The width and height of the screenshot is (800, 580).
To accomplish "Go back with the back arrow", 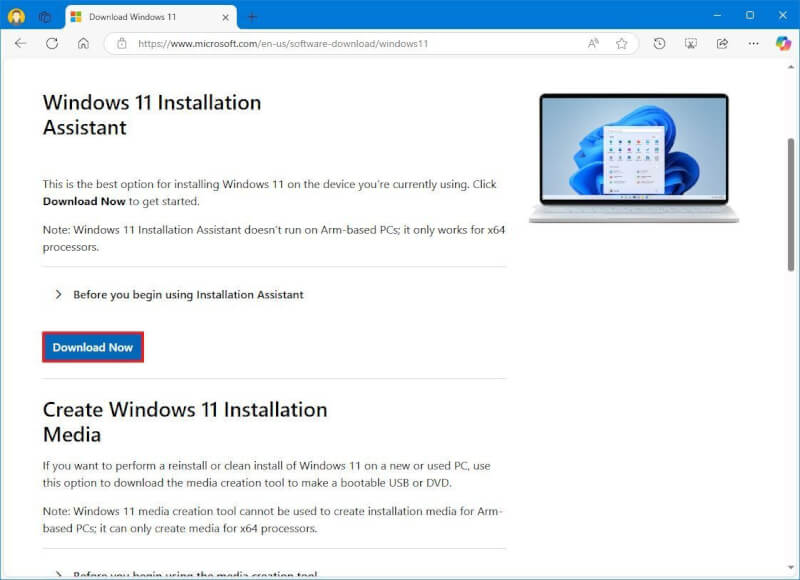I will coord(20,43).
